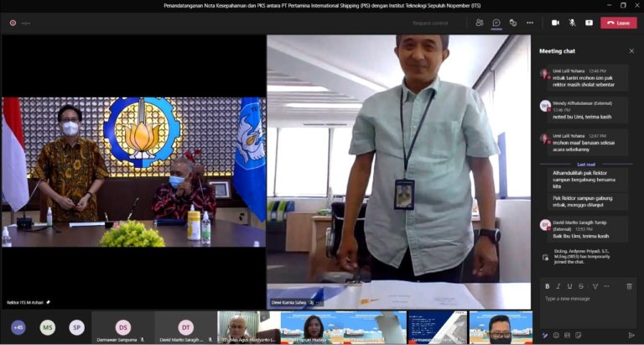This screenshot has width=644, height=345.
Task: Discard the chat draft with trash icon
Action: 630,286
